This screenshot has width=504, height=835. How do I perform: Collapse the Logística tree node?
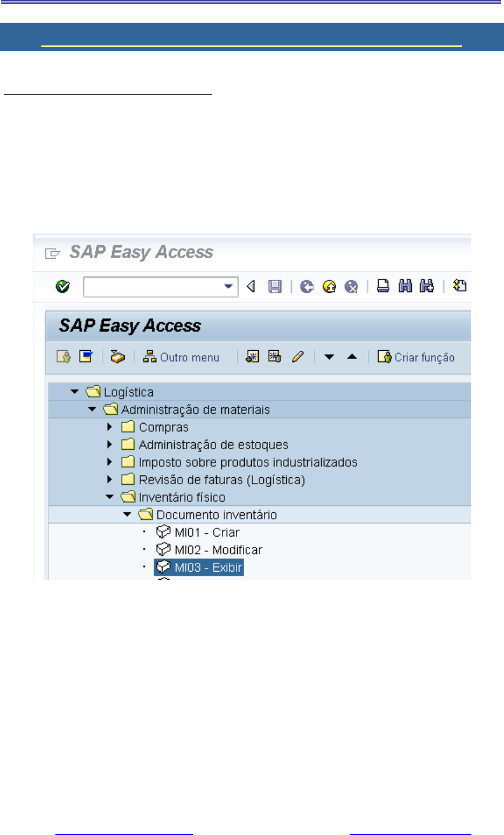[x=74, y=392]
